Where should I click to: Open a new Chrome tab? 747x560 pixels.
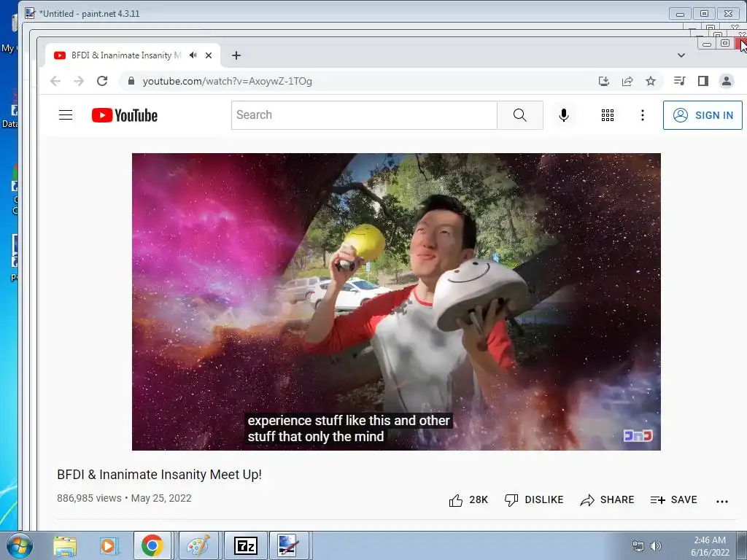(x=236, y=55)
